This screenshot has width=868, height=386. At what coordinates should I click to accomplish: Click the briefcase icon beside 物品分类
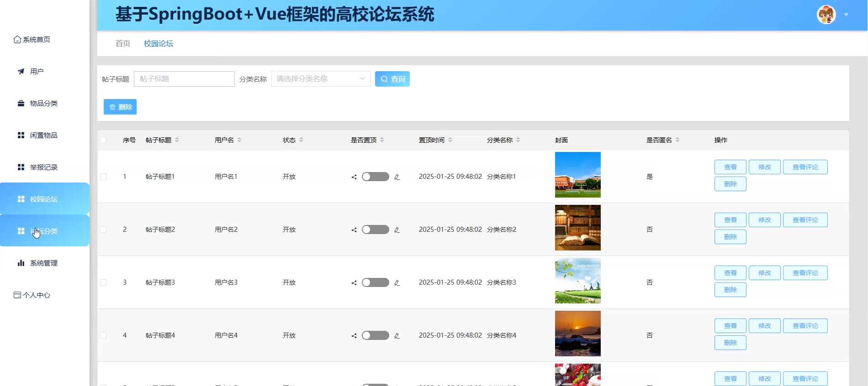(21, 104)
